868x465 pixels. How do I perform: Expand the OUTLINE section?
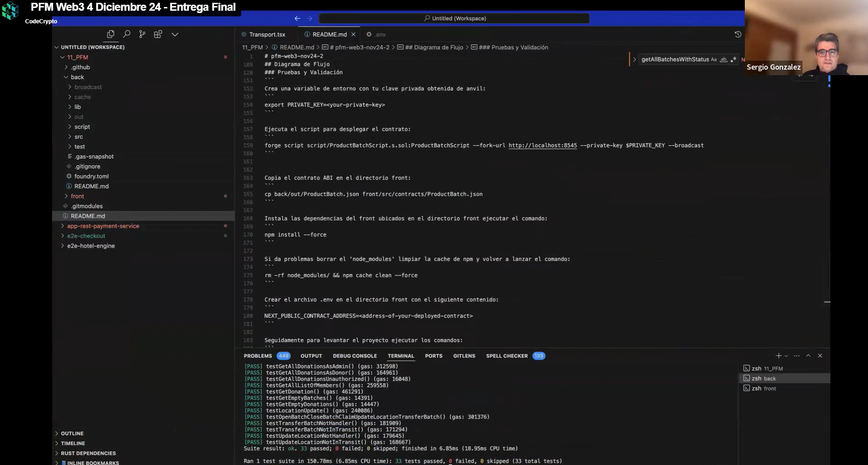[x=72, y=434]
